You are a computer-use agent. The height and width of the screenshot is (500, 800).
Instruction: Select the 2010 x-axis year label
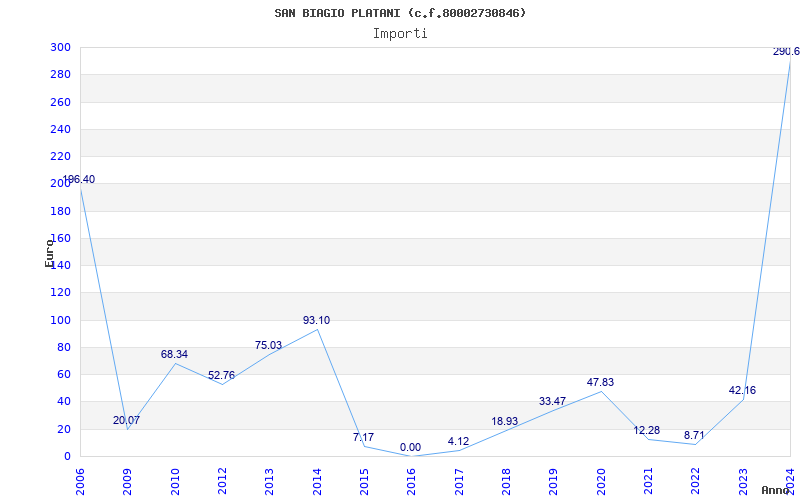point(175,482)
